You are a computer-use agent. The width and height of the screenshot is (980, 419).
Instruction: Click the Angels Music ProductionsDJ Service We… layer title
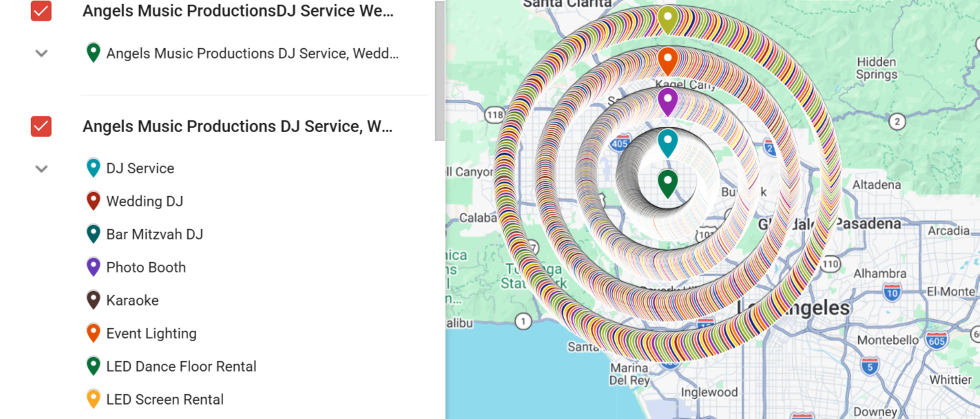(238, 11)
